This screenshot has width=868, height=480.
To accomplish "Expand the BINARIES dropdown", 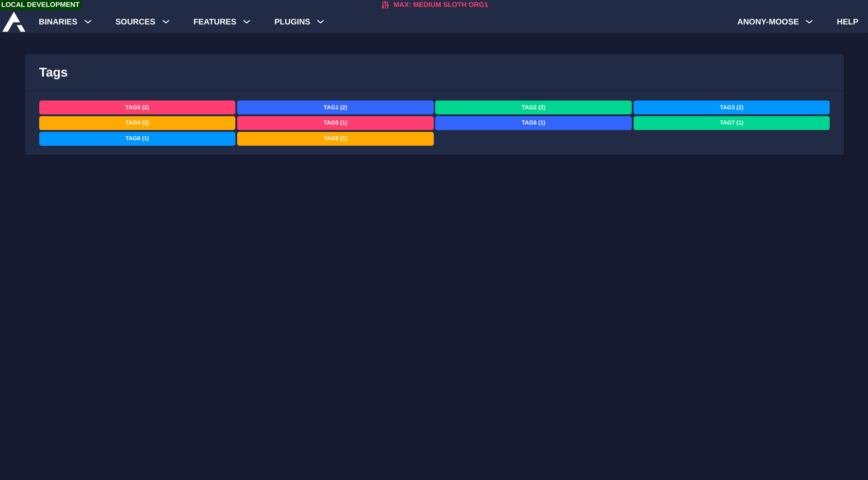I will pos(65,22).
